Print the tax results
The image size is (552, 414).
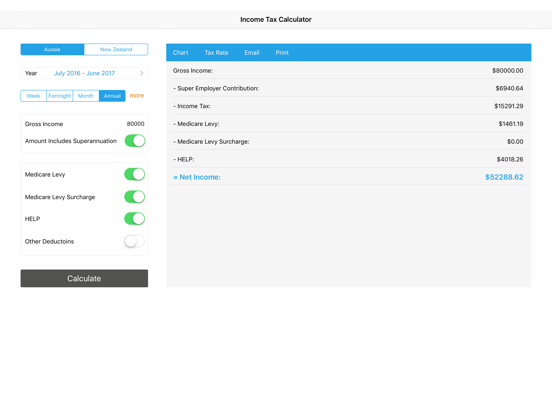282,52
